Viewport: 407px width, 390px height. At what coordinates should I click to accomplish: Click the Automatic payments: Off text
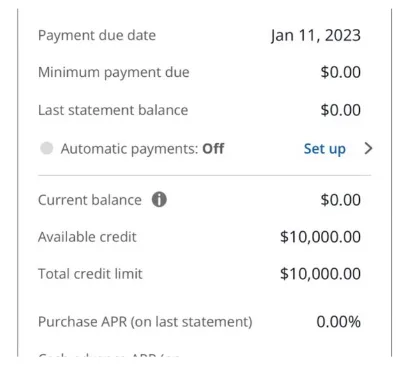pos(142,149)
